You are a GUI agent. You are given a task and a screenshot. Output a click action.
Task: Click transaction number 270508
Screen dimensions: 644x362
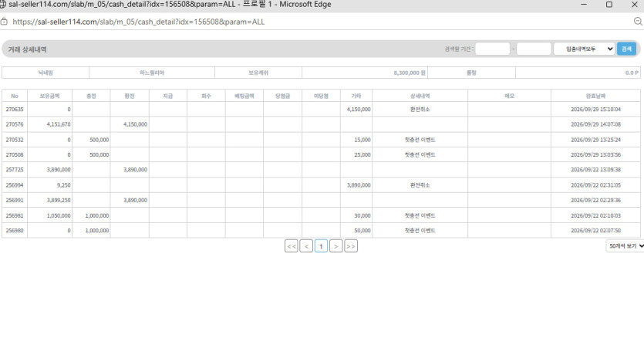click(x=15, y=155)
